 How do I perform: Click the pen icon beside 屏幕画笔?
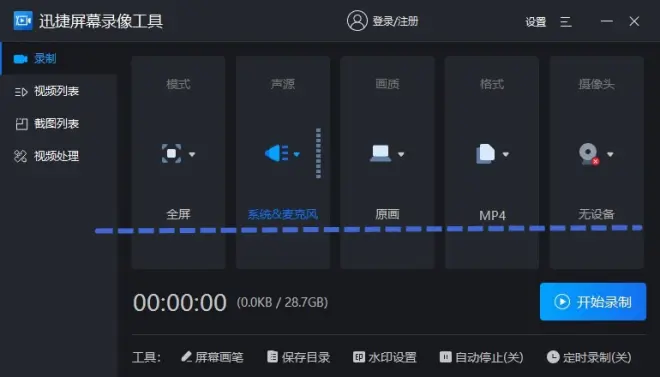coord(186,357)
